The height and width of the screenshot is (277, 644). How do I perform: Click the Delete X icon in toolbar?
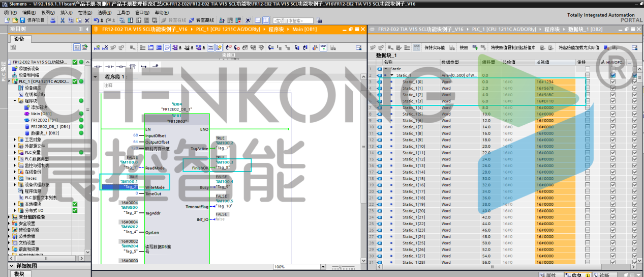[86, 20]
